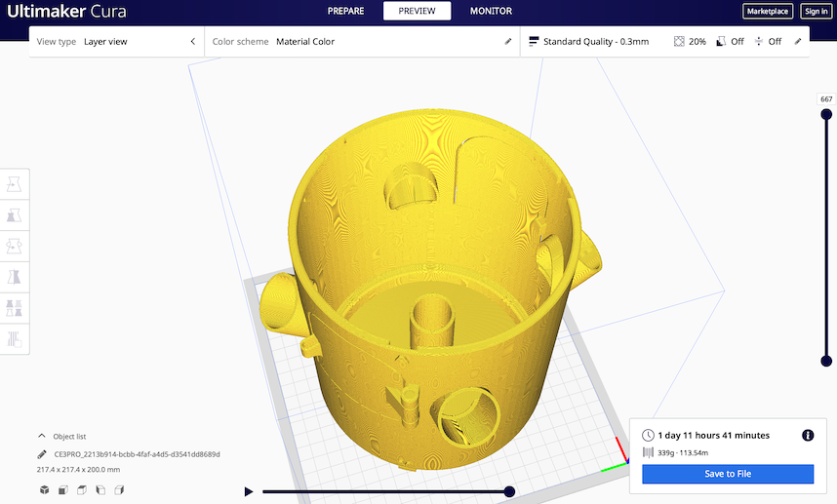Screen dimensions: 837x504
Task: Click the clock print time icon
Action: tap(648, 435)
